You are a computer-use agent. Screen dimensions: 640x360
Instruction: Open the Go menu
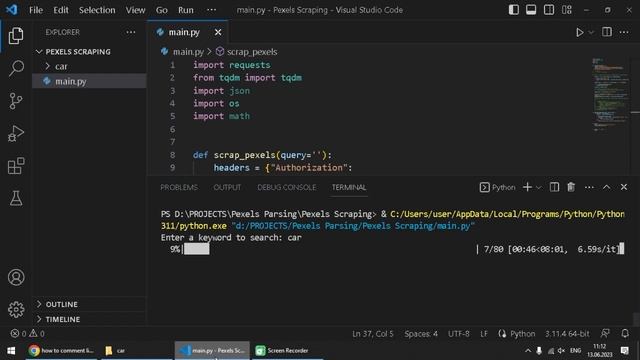[162, 10]
